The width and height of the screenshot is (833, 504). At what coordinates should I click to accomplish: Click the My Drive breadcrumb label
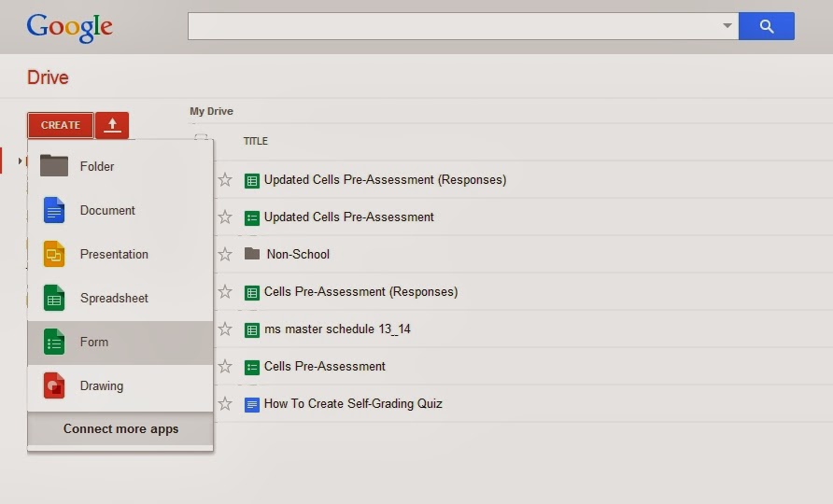point(211,111)
